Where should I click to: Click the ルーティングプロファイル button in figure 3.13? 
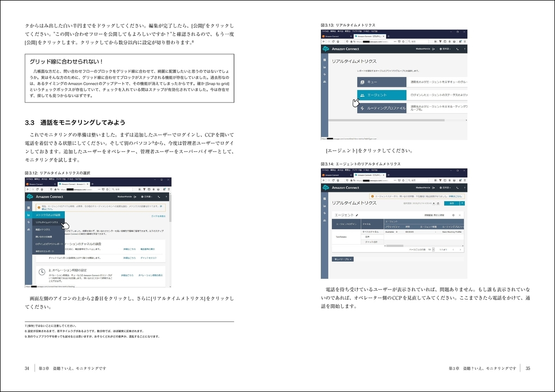tap(382, 108)
